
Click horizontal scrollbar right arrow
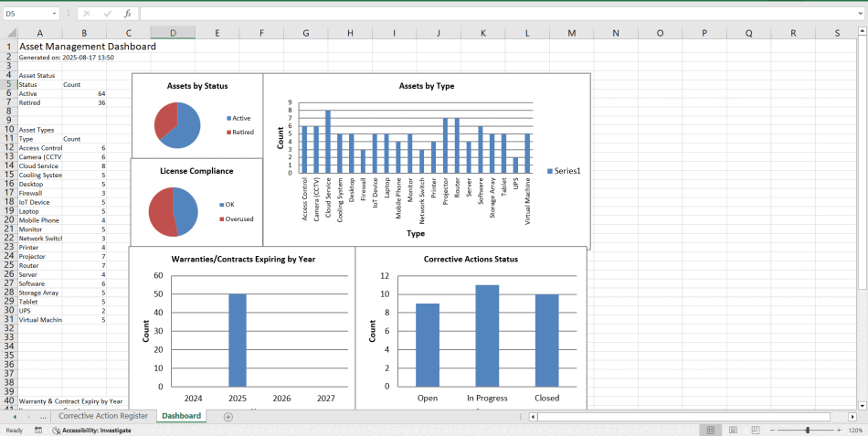[853, 417]
